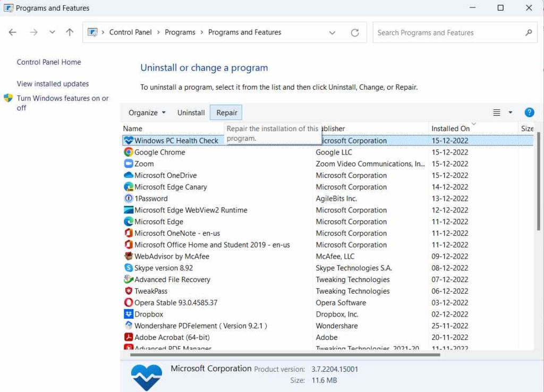Click the Dropbox icon
This screenshot has height=392, width=544.
point(129,314)
